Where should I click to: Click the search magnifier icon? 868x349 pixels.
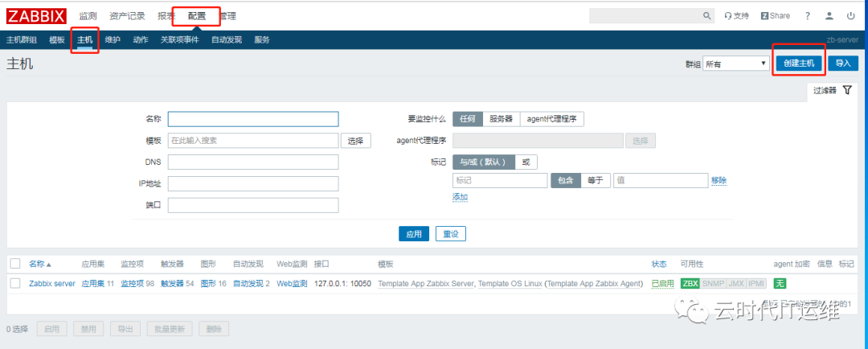[707, 16]
